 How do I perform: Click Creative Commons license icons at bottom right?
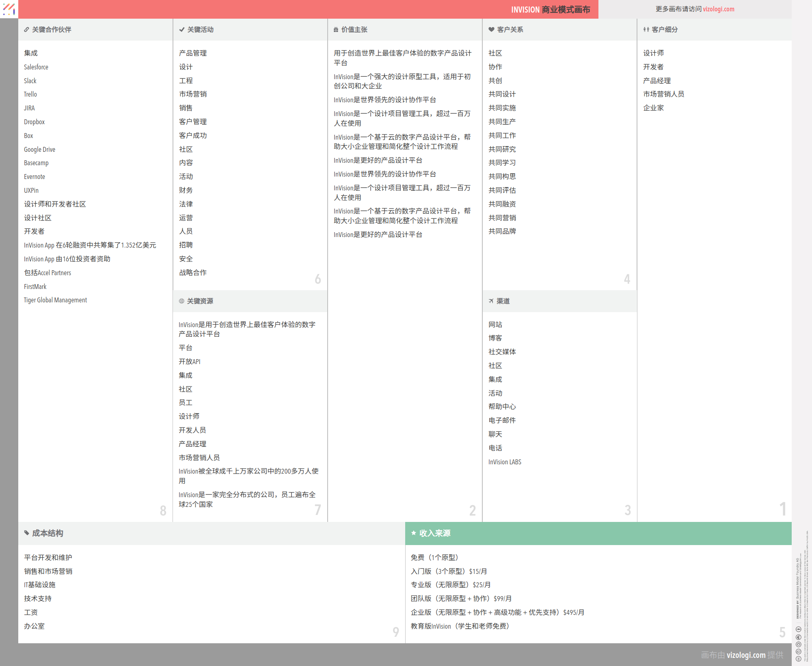point(798,644)
